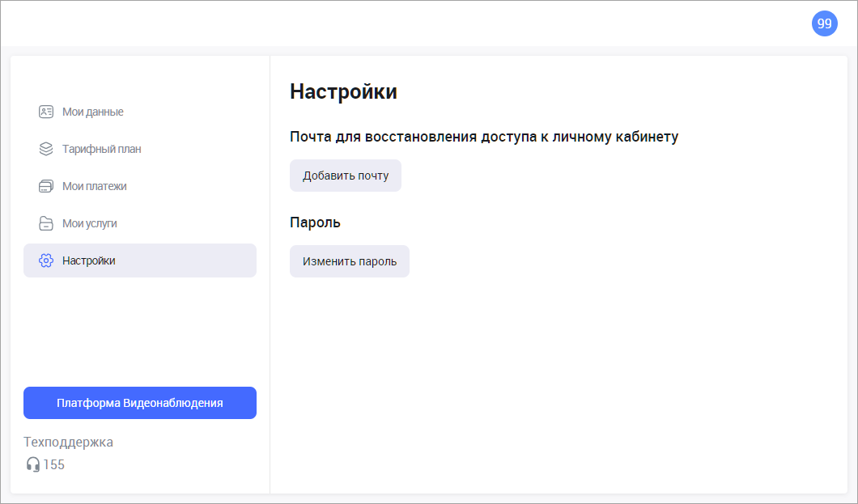Click the headset support icon
This screenshot has width=858, height=504.
(x=33, y=464)
